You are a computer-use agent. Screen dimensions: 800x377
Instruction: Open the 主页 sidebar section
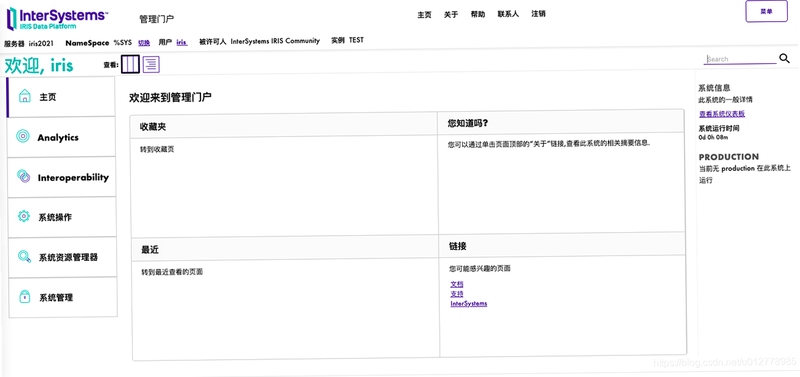61,97
